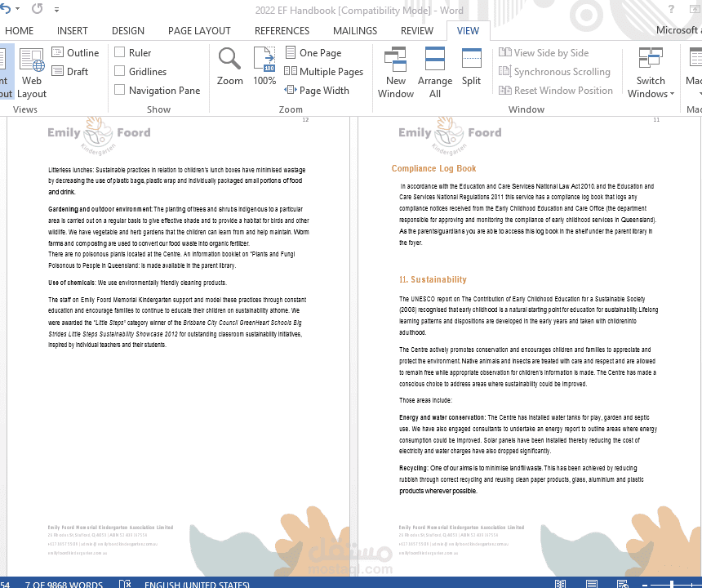This screenshot has height=588, width=702.
Task: Click the Recycling bold paragraph label
Action: pos(414,468)
